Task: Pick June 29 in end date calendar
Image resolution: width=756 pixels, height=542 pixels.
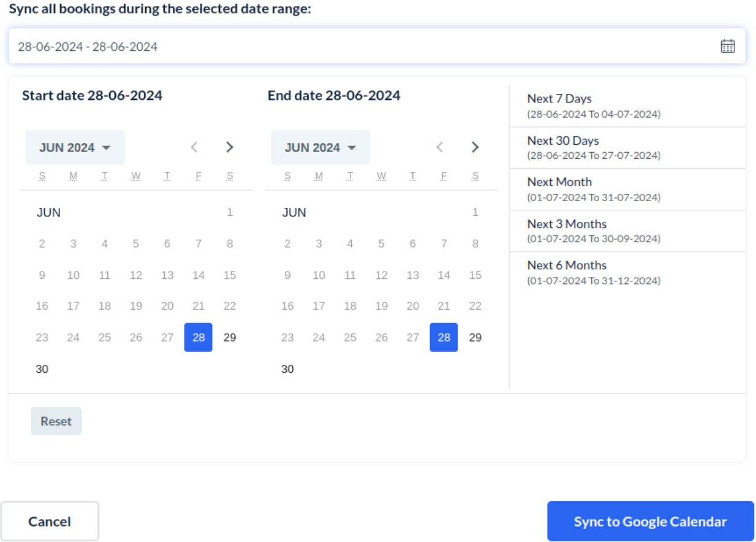Action: pos(475,337)
